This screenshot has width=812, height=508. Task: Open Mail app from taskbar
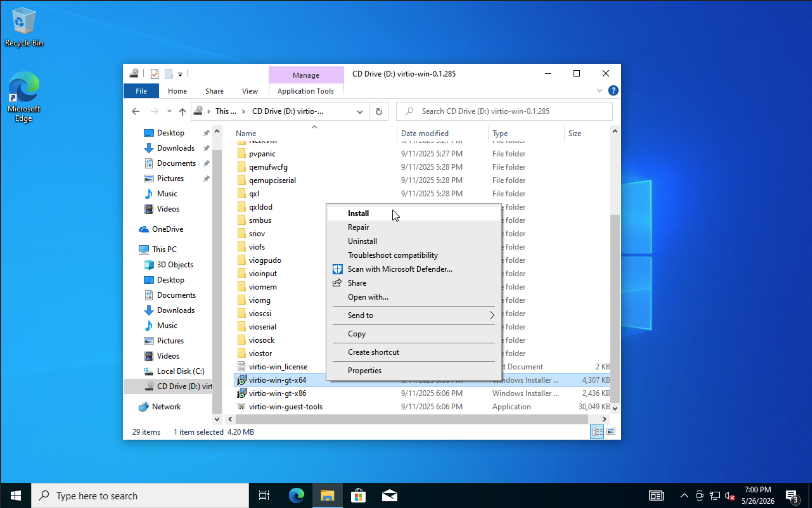(x=390, y=496)
